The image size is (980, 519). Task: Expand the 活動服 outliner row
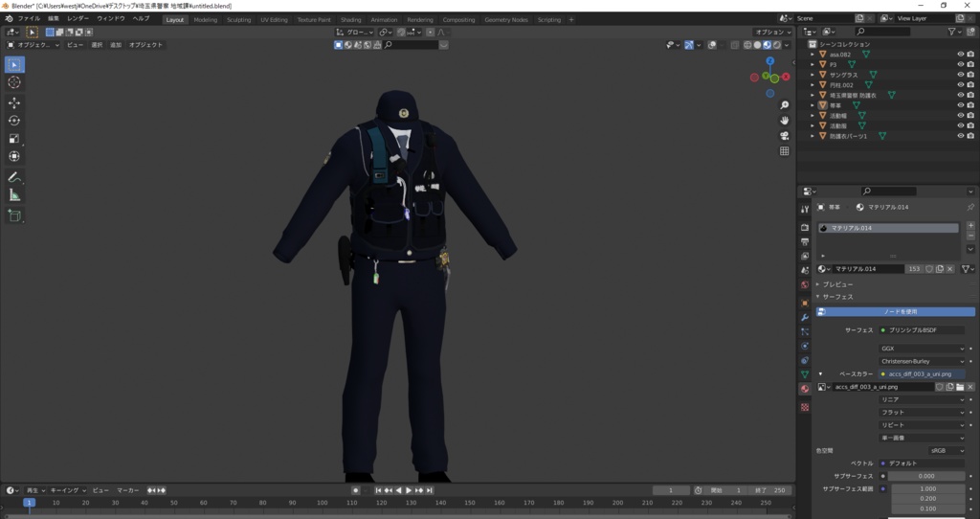click(x=813, y=125)
